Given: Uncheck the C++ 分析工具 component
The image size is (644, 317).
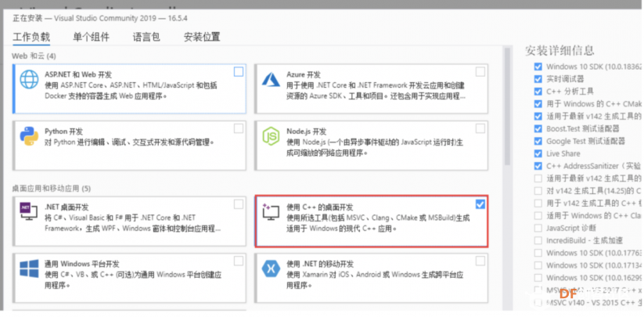Looking at the screenshot, I should coord(538,91).
